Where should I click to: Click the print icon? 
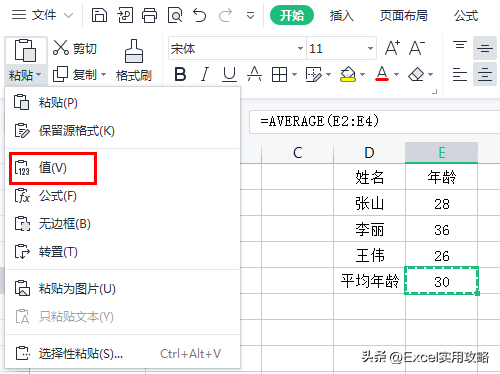149,15
